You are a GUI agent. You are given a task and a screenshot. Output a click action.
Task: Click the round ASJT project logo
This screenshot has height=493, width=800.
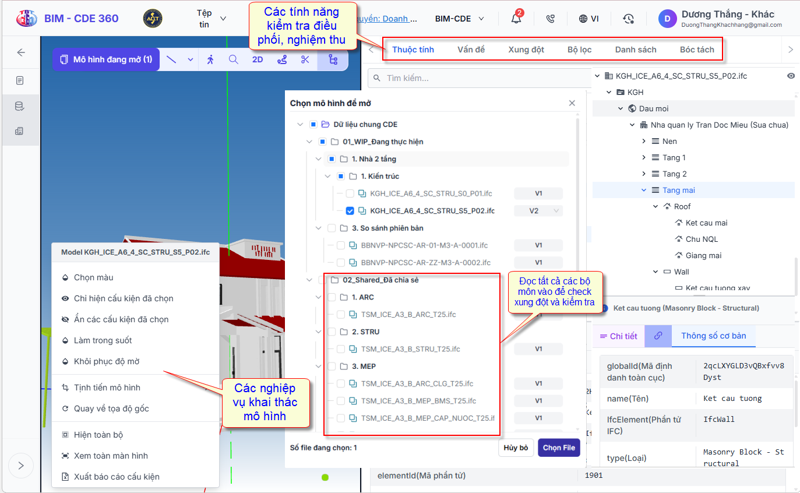point(153,19)
